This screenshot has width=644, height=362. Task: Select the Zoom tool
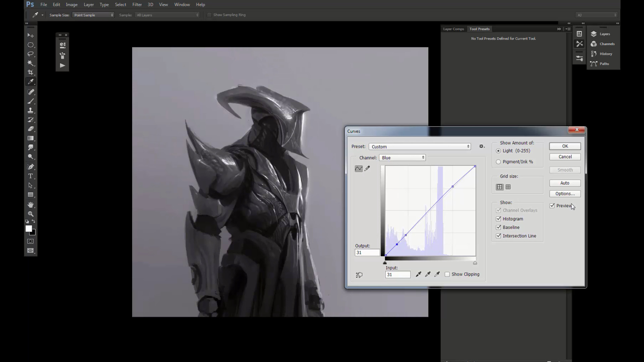click(x=31, y=214)
